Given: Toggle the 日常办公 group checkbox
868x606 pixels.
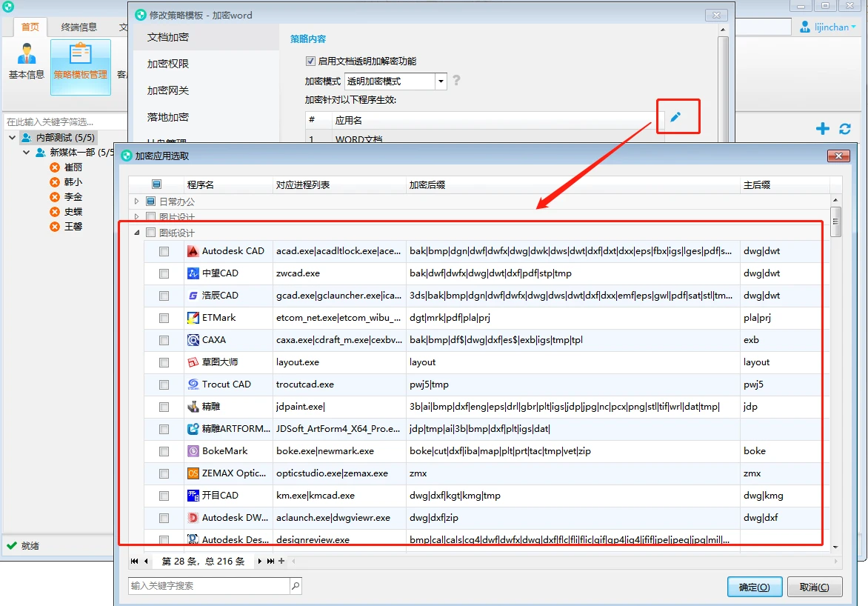Looking at the screenshot, I should 150,201.
